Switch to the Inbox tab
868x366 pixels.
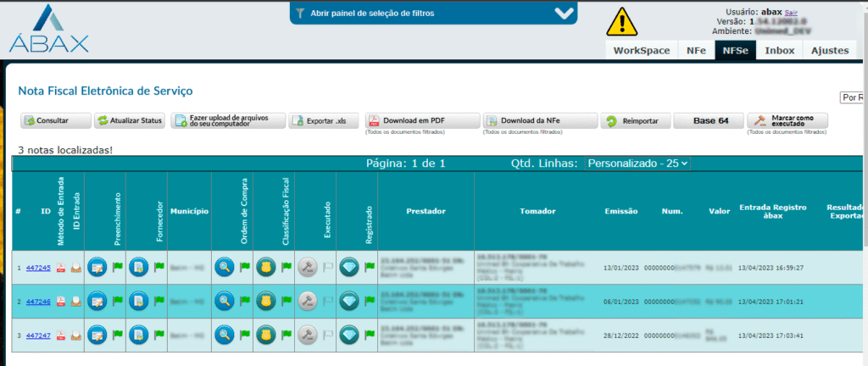click(778, 50)
